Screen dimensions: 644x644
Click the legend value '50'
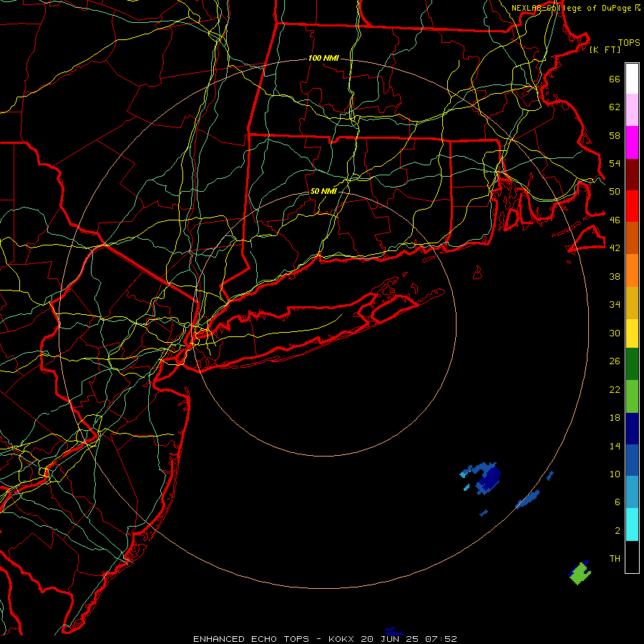(x=615, y=192)
